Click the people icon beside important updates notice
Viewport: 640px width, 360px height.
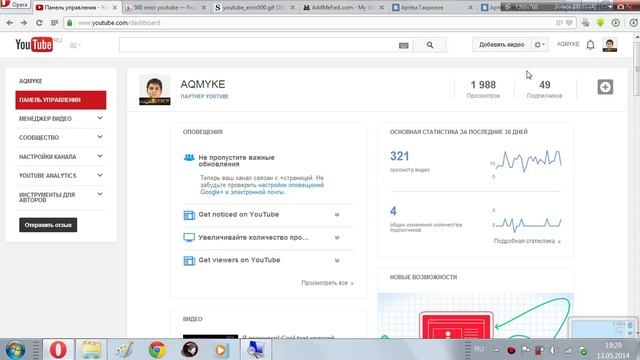point(189,158)
